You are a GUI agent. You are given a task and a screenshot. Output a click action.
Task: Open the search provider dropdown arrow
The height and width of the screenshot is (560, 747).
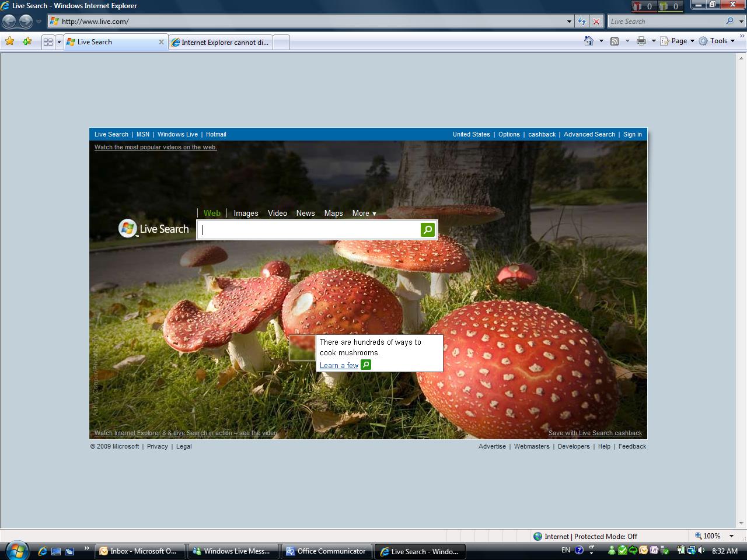click(741, 22)
